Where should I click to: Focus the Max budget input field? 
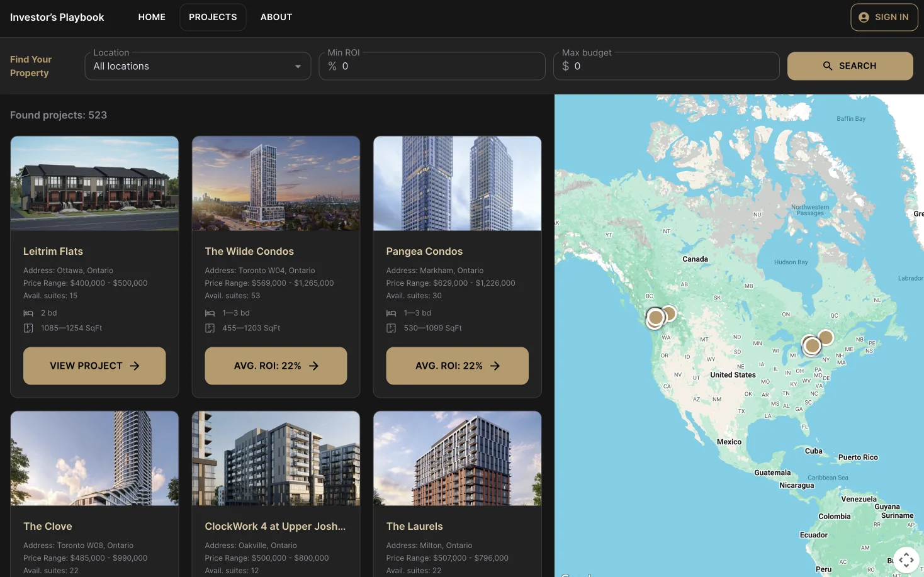(x=666, y=66)
